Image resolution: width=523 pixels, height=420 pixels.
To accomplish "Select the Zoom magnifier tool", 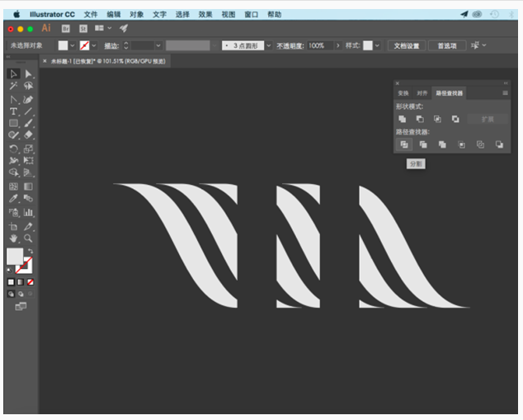I will click(x=29, y=238).
